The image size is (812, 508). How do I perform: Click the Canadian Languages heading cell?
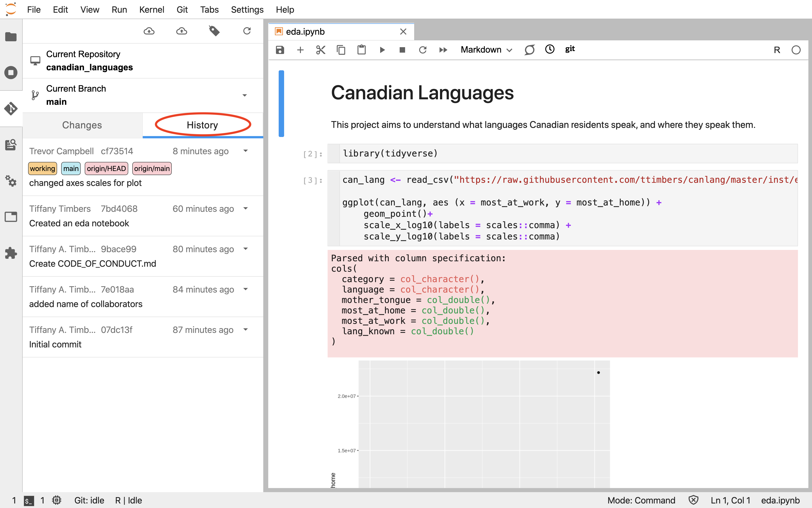tap(422, 93)
